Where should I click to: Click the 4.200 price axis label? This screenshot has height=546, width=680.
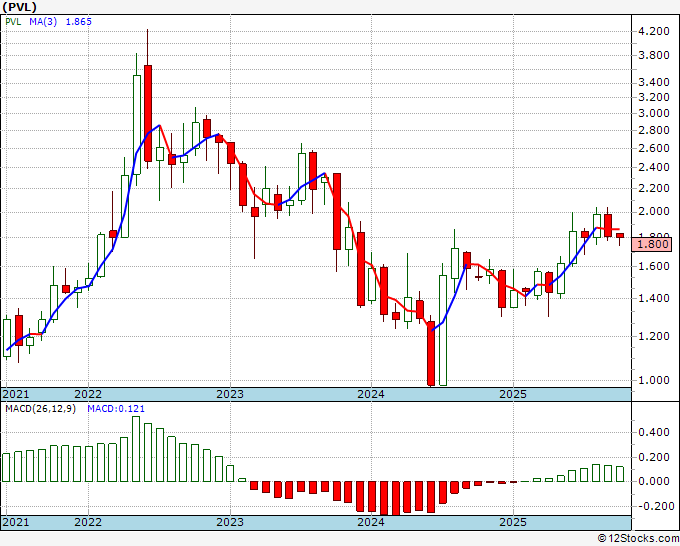[654, 31]
